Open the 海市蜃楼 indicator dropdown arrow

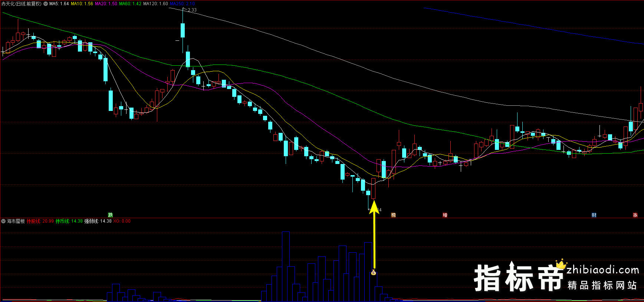tap(3, 221)
